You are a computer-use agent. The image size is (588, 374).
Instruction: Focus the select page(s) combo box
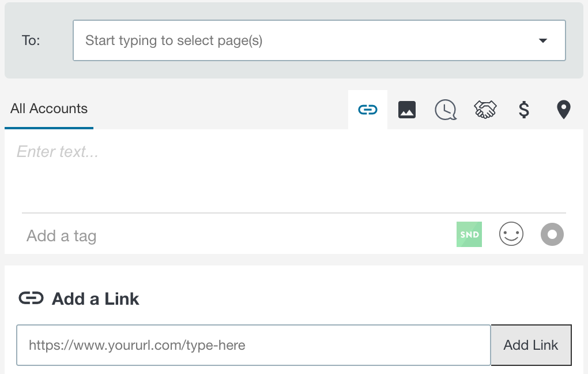(319, 40)
